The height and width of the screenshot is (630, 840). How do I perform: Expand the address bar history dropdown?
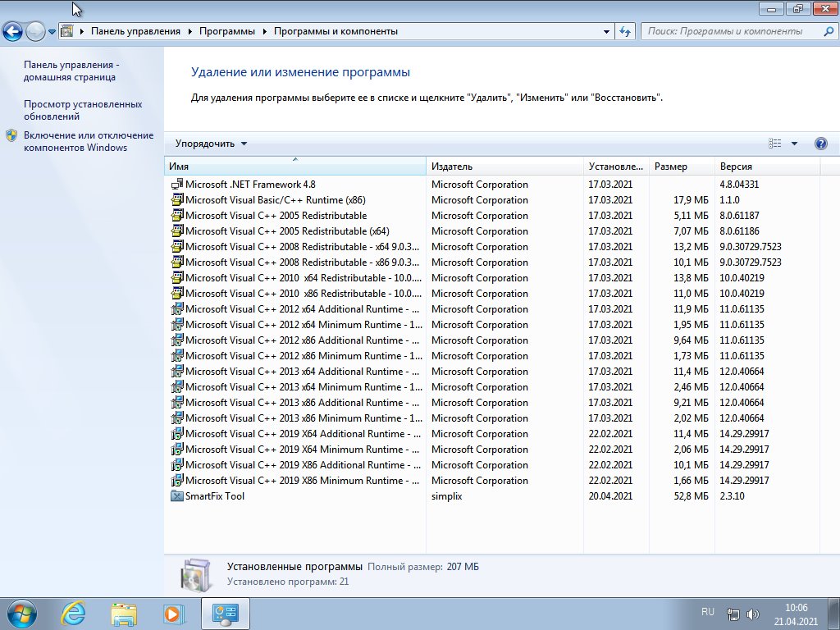tap(606, 31)
